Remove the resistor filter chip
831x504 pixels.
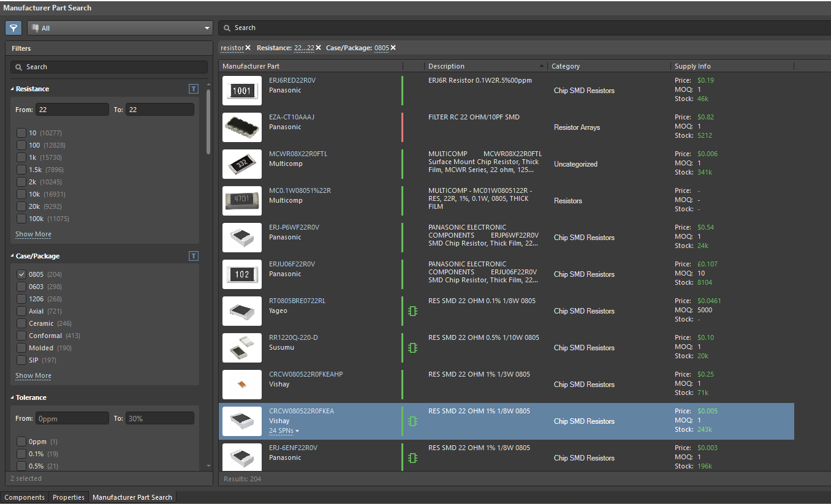[x=248, y=48]
